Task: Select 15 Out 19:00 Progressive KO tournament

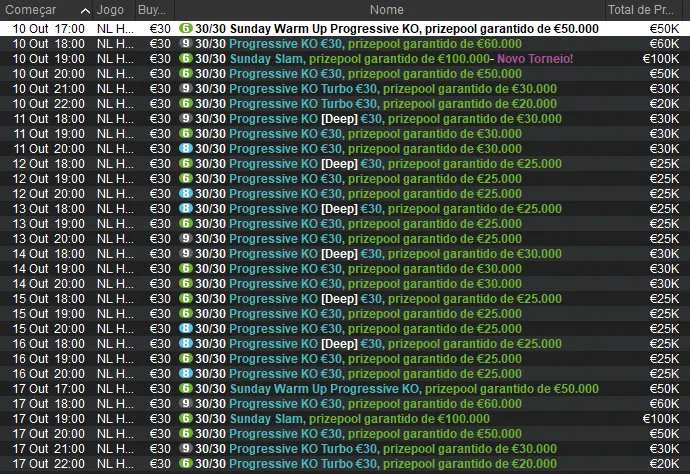Action: click(345, 313)
